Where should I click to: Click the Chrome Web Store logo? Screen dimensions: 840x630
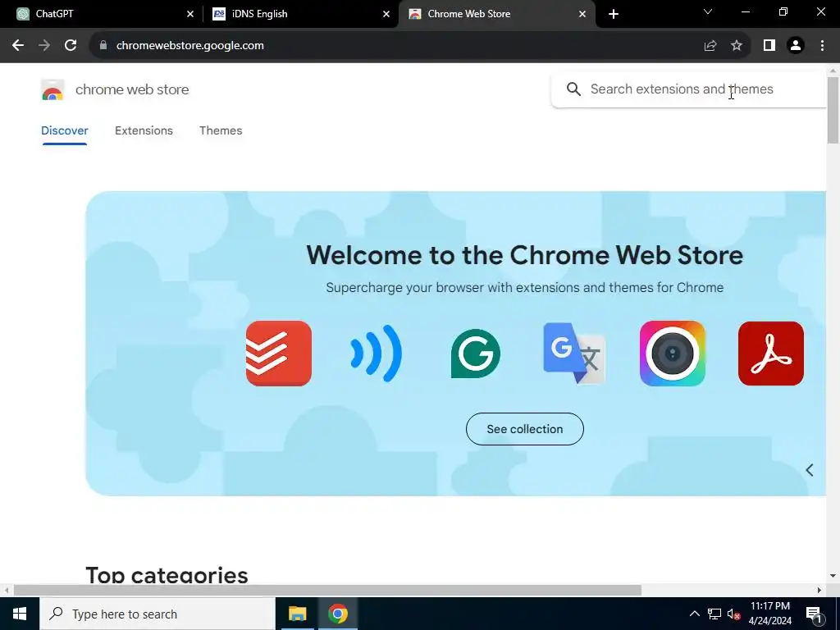click(52, 90)
